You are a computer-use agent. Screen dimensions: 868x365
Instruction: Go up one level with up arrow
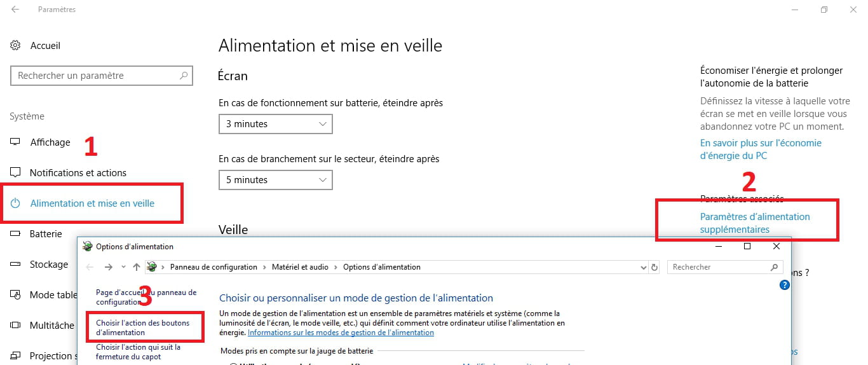click(x=137, y=267)
